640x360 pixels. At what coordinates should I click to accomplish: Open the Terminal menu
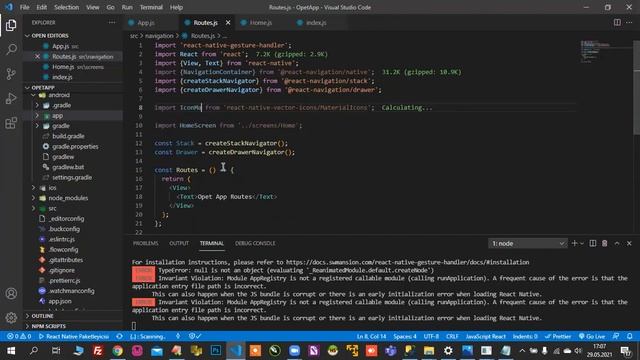pos(151,7)
